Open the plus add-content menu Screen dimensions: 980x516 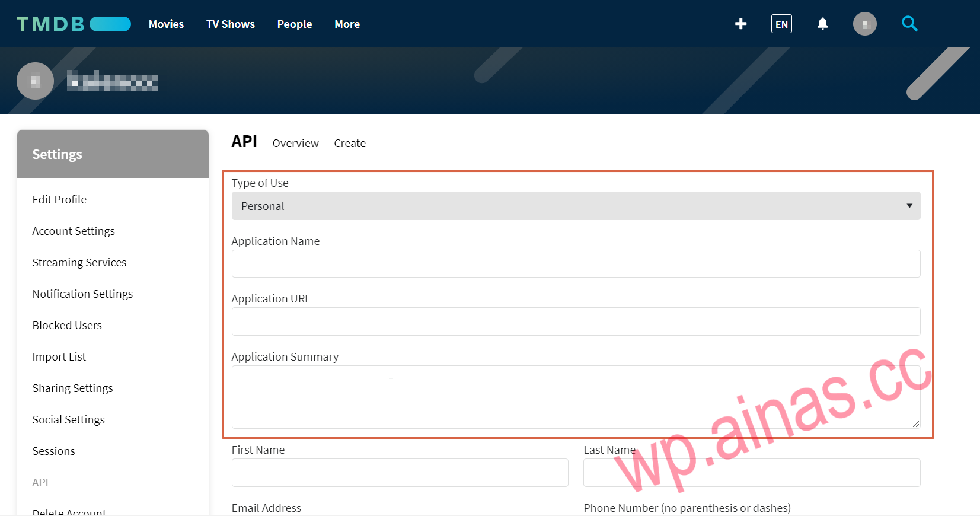pyautogui.click(x=740, y=24)
